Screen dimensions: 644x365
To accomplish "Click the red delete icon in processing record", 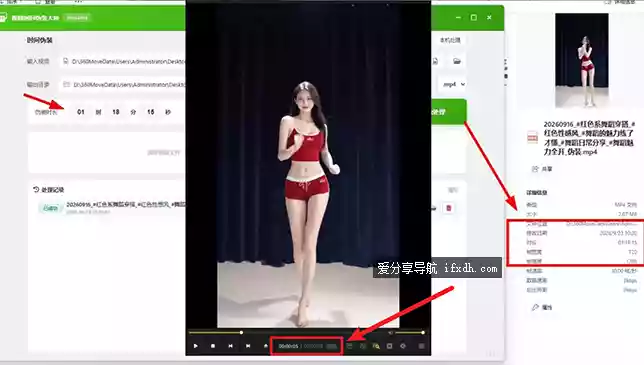I will point(448,208).
